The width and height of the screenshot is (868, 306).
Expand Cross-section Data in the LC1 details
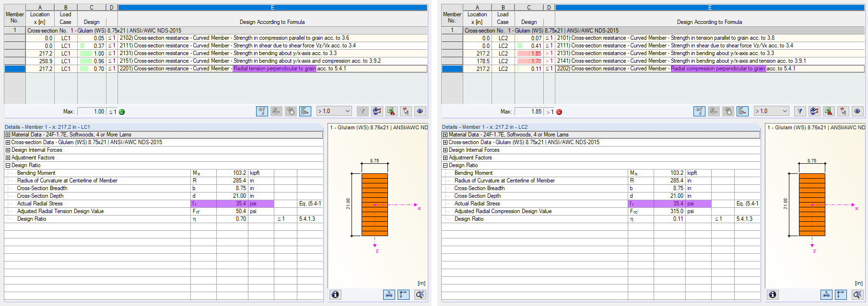click(x=8, y=142)
